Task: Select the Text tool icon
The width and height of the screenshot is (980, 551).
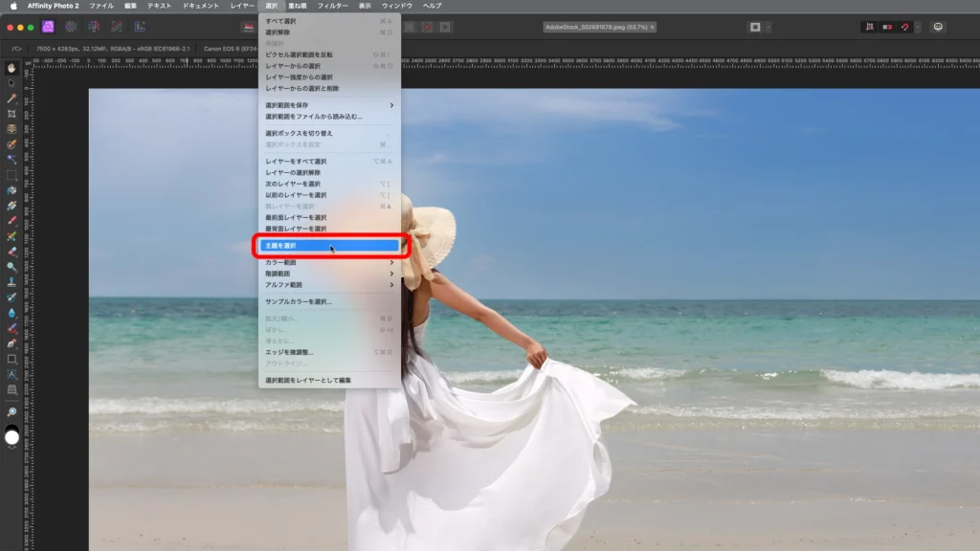Action: [x=11, y=374]
